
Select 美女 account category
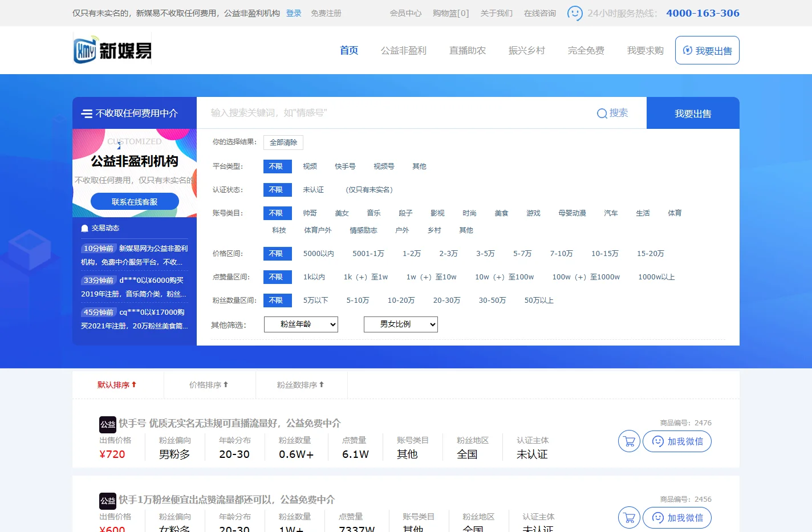click(342, 213)
